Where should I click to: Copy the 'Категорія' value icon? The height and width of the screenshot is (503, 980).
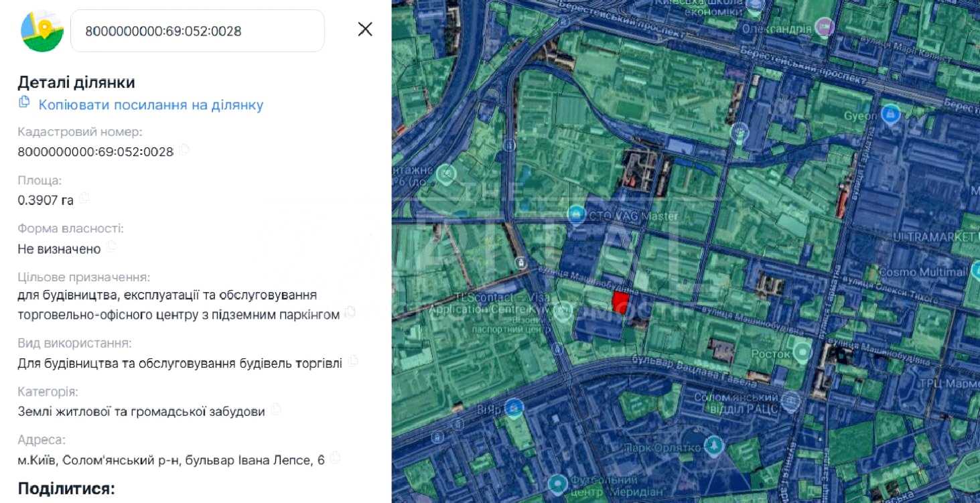(x=275, y=409)
